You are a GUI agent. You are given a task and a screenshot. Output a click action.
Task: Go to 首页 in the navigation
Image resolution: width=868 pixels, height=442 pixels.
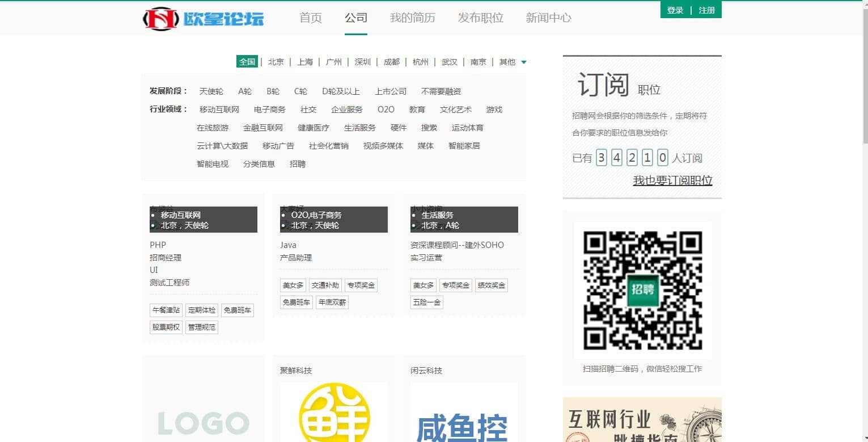coord(310,18)
